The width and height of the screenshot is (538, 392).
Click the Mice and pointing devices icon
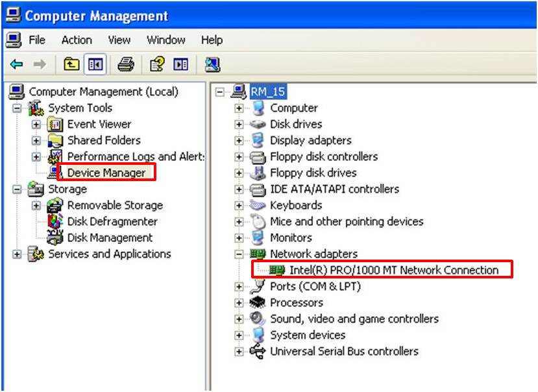pos(258,221)
